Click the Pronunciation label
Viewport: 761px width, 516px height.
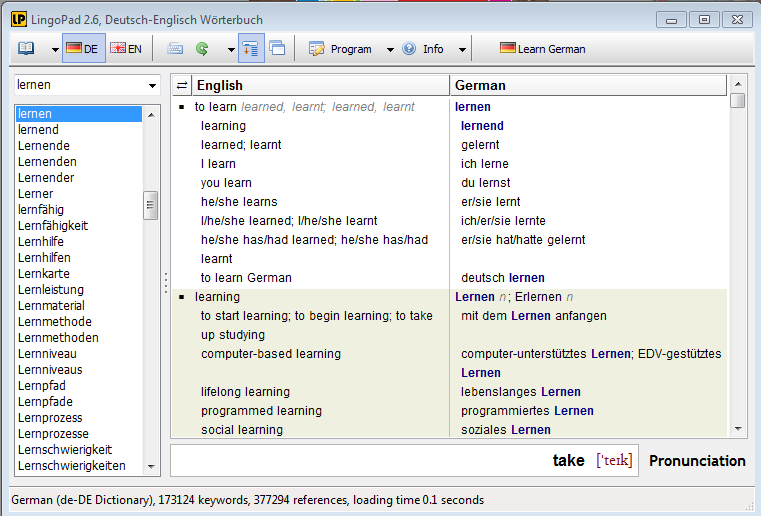pos(697,461)
